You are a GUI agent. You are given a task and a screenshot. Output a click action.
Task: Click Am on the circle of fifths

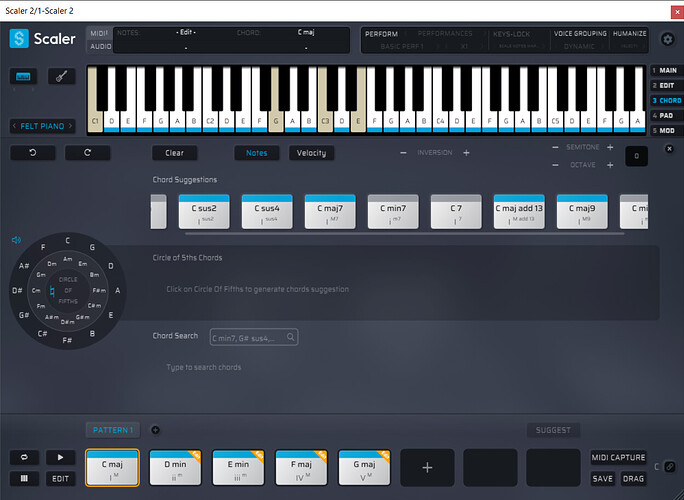[x=68, y=259]
